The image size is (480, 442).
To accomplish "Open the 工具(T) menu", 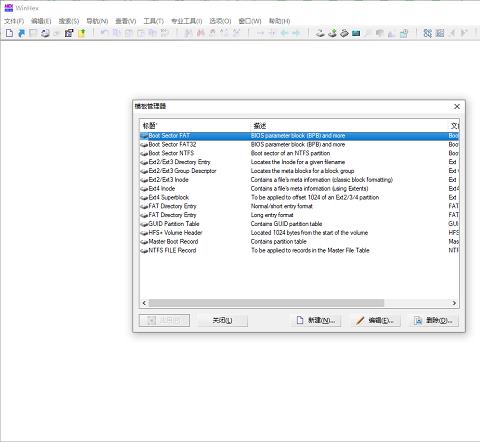I will click(153, 21).
